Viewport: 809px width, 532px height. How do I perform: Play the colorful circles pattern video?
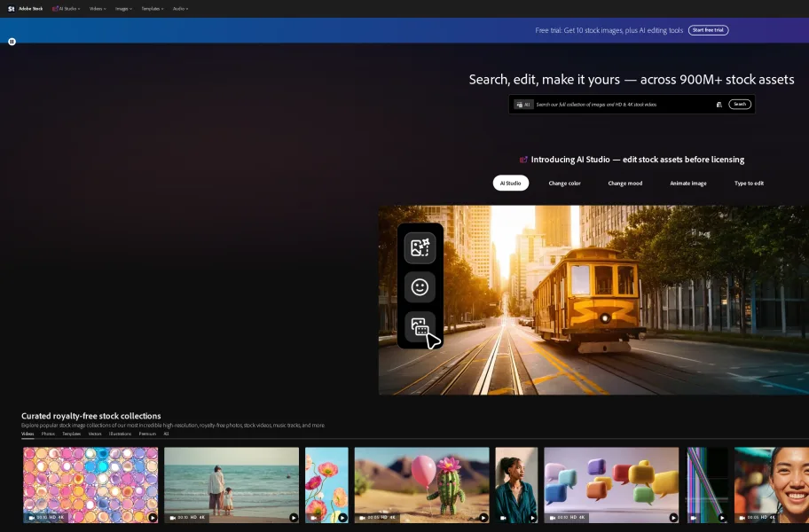(153, 518)
